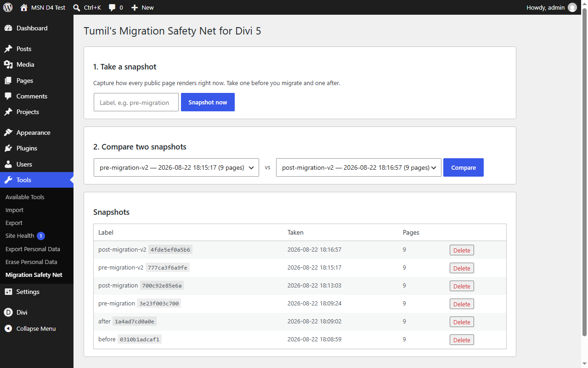Click the Howdy, admin account link
Screen dimensions: 588x368
(551, 7)
